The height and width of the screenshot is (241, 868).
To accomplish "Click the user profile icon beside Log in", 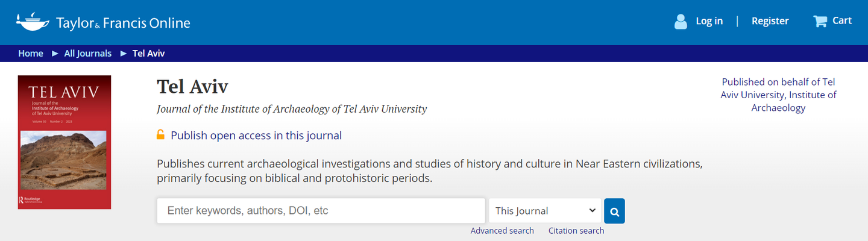I will [681, 22].
